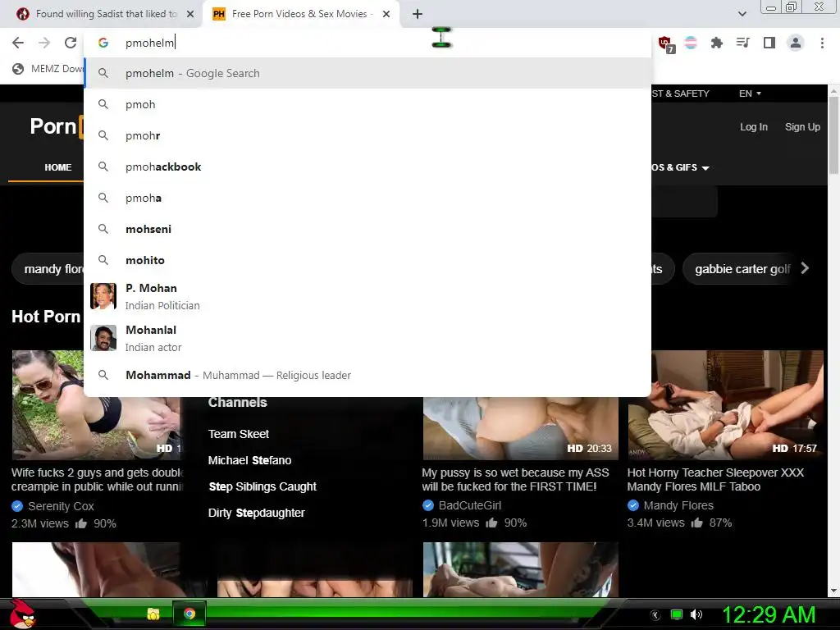840x630 pixels.
Task: Expand the system tray hidden icons arrow
Action: pos(655,615)
